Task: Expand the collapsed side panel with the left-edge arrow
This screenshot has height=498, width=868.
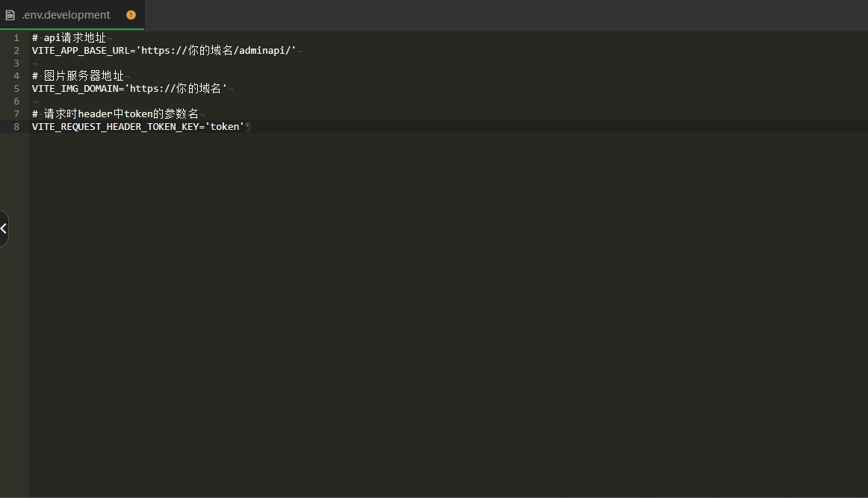Action: coord(4,228)
